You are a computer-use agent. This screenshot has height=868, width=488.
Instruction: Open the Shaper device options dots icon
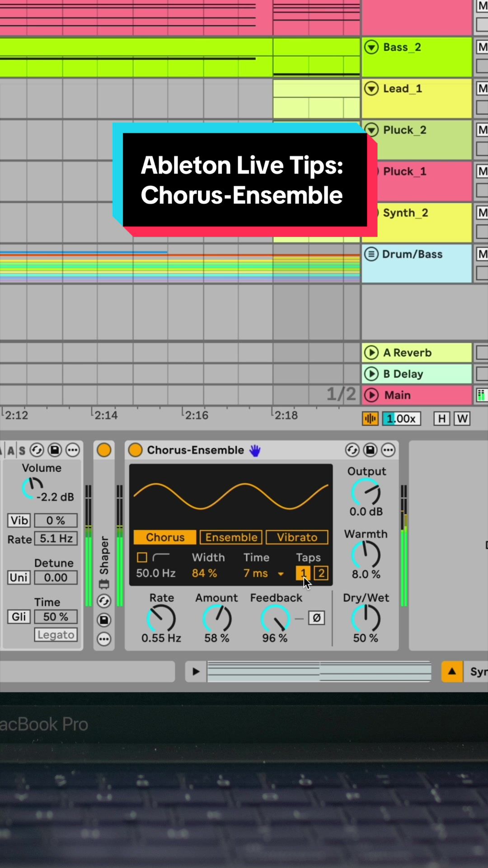[x=104, y=639]
